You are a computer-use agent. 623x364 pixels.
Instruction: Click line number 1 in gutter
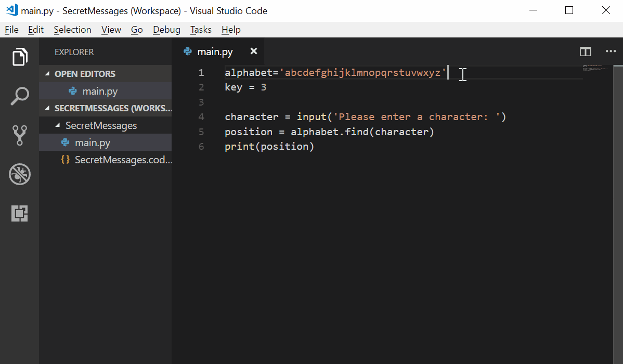(201, 73)
